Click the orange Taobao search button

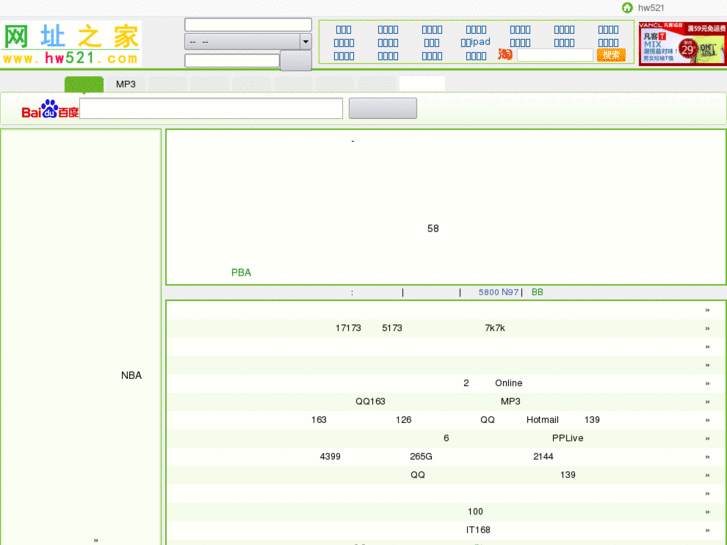611,55
